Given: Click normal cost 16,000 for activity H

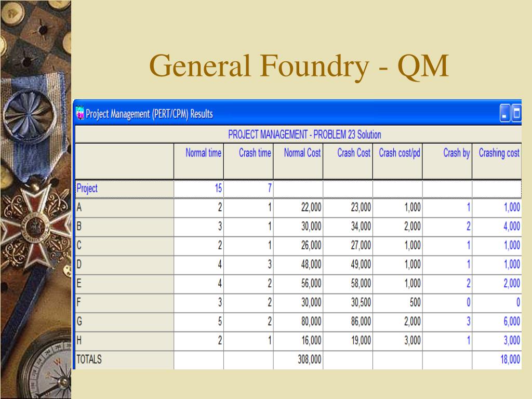Looking at the screenshot, I should point(311,340).
